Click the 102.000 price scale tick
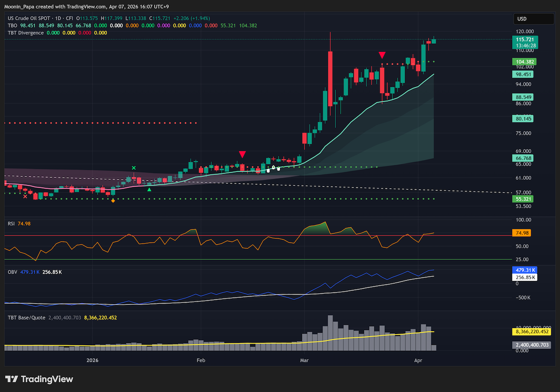The height and width of the screenshot is (392, 560). [525, 67]
